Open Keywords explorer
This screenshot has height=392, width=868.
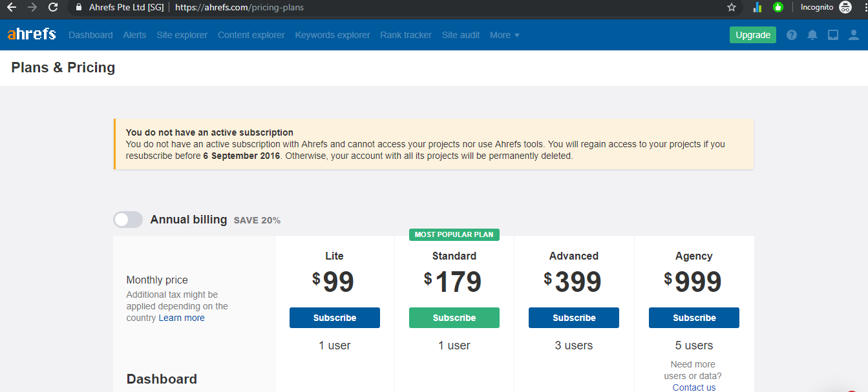tap(333, 35)
